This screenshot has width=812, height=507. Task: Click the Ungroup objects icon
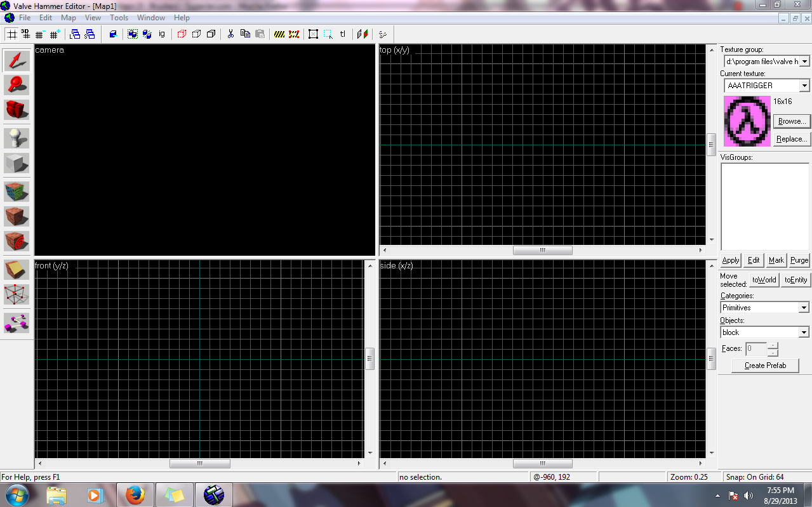coord(147,34)
